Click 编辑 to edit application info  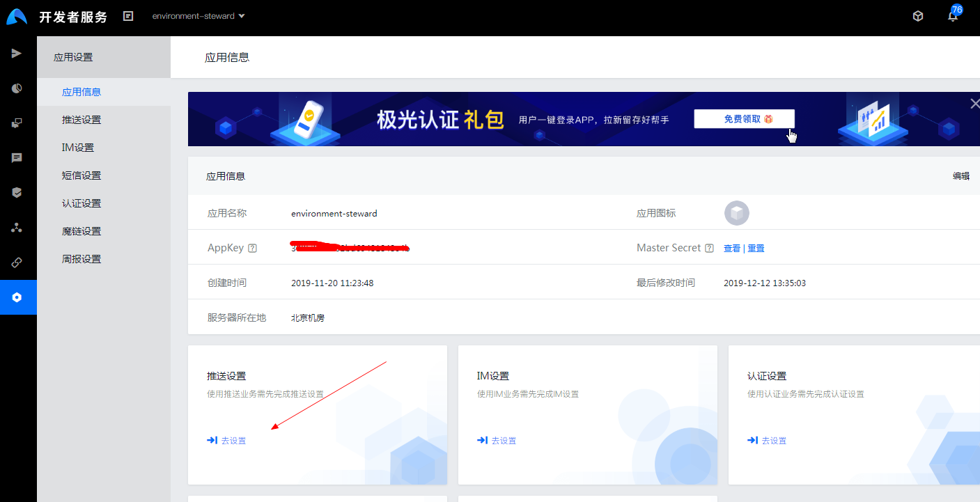pyautogui.click(x=961, y=176)
